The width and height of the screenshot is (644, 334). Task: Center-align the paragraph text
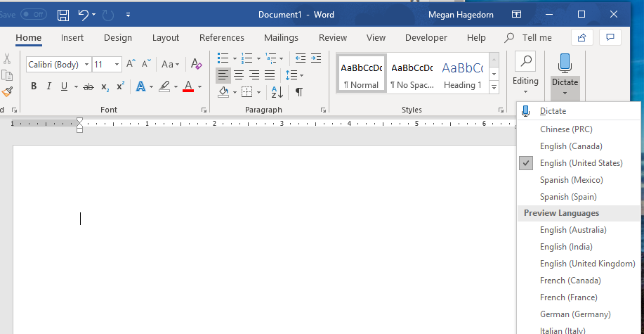click(x=239, y=75)
